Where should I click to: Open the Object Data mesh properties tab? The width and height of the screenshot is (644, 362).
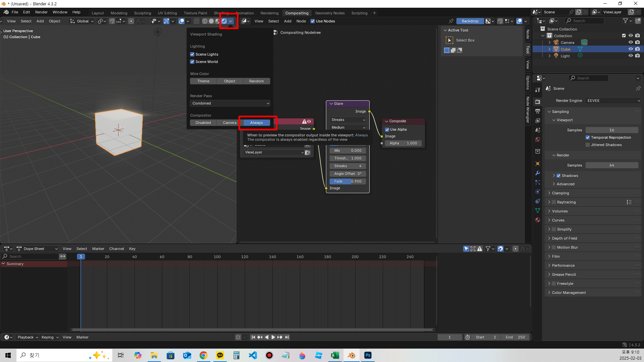538,210
